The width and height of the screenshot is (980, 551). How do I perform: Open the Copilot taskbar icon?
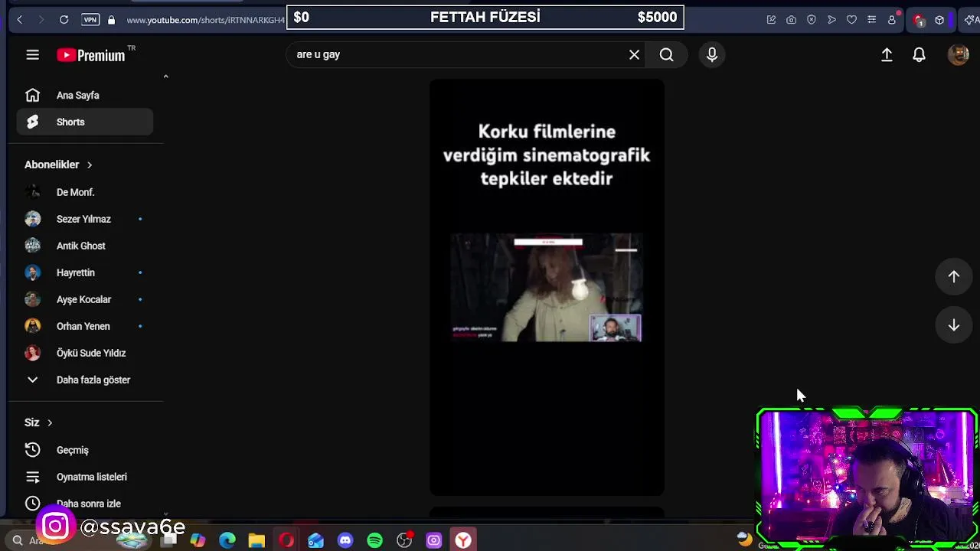coord(198,540)
